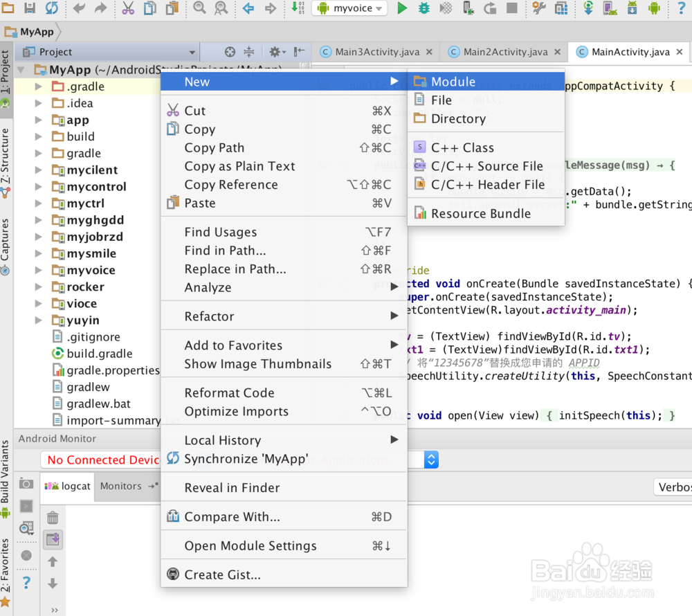692x616 pixels.
Task: Clear logcat with trash icon
Action: click(53, 517)
